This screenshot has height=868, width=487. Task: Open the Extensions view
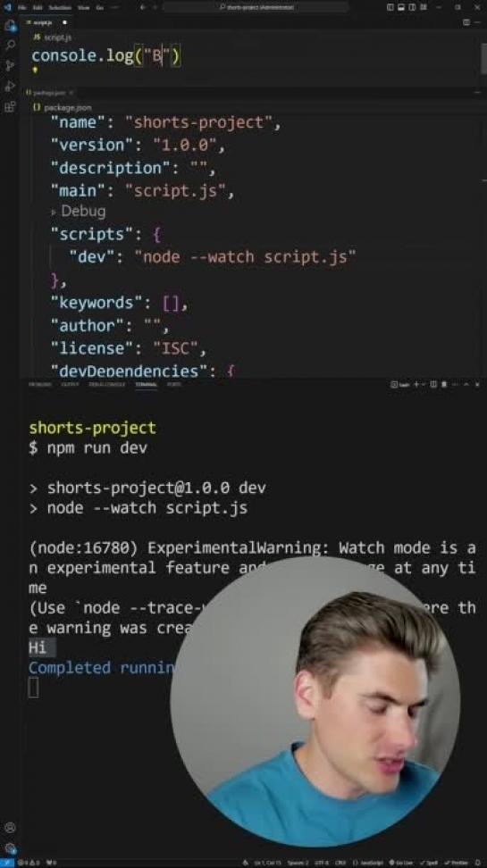tap(10, 106)
